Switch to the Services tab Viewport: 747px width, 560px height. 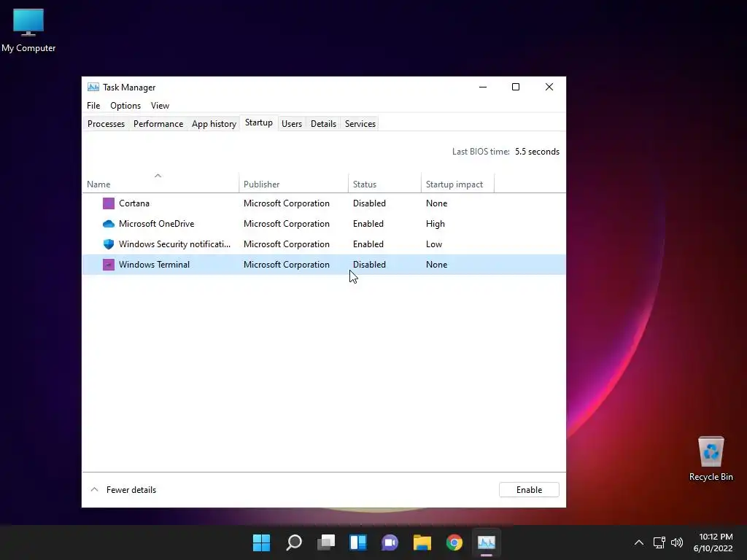click(x=360, y=124)
